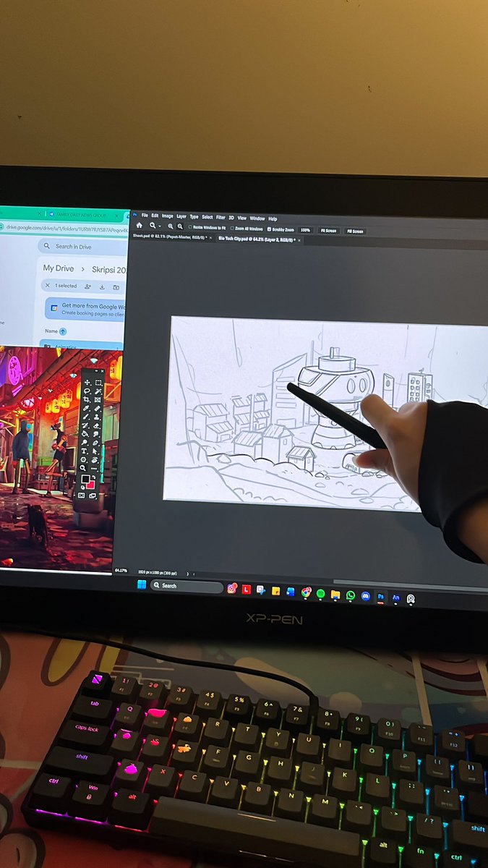Select the Move tool in floating toolbox

click(x=87, y=383)
